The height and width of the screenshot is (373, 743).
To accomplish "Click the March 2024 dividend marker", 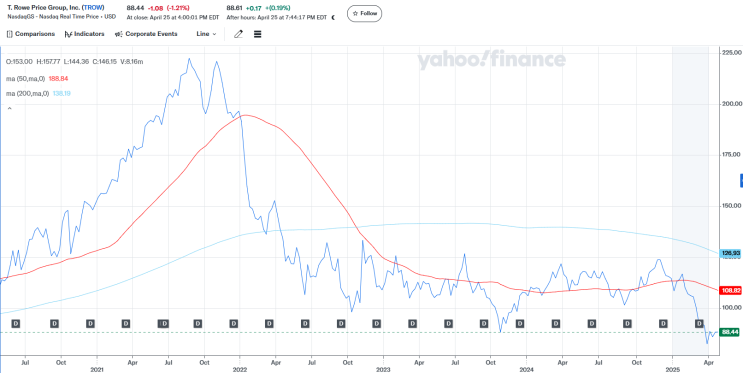I will point(555,323).
